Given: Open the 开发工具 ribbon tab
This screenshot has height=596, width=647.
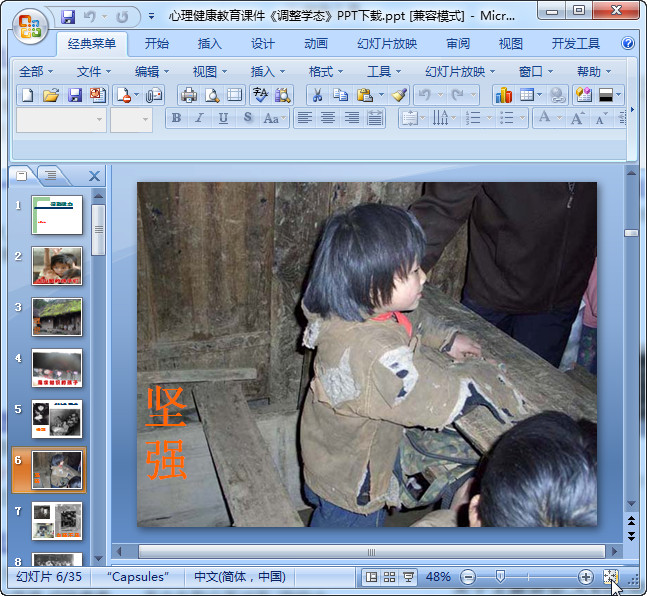Looking at the screenshot, I should [576, 44].
